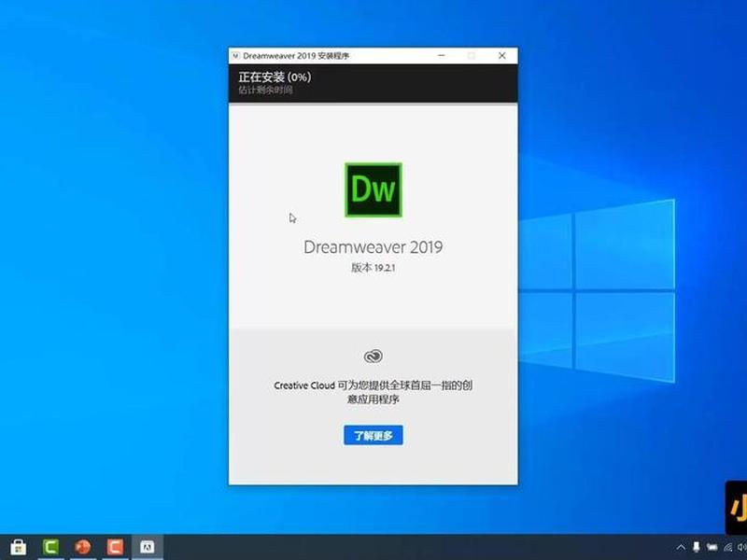This screenshot has height=560, width=747.
Task: Click the Dreamweaver Dw logo icon
Action: coord(373,190)
